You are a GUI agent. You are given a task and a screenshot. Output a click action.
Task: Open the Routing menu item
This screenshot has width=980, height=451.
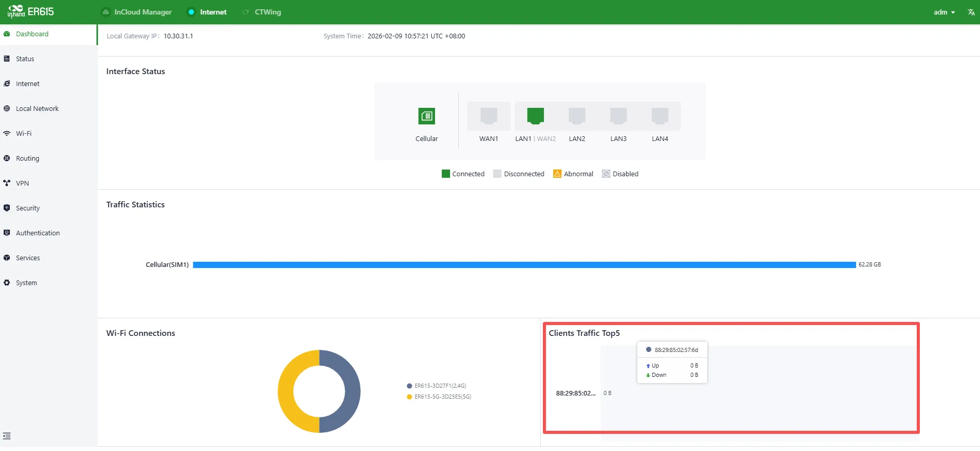point(49,159)
